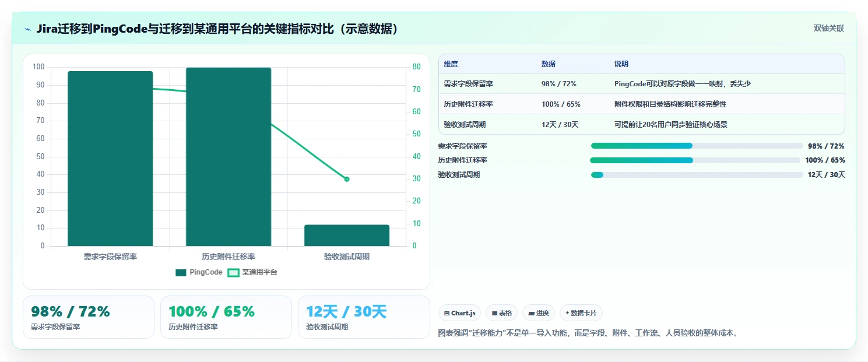
Task: Click the chart title starting with Jira迁移到PingCode
Action: tap(217, 29)
